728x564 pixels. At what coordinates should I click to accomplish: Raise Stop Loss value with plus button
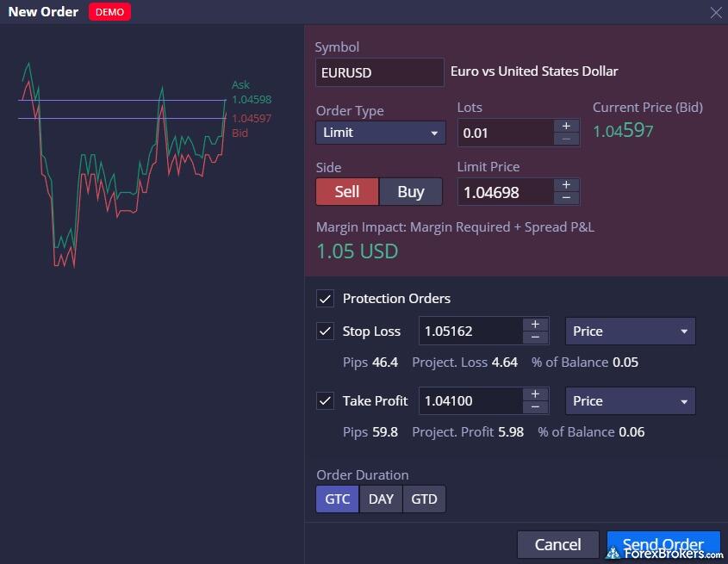point(535,325)
